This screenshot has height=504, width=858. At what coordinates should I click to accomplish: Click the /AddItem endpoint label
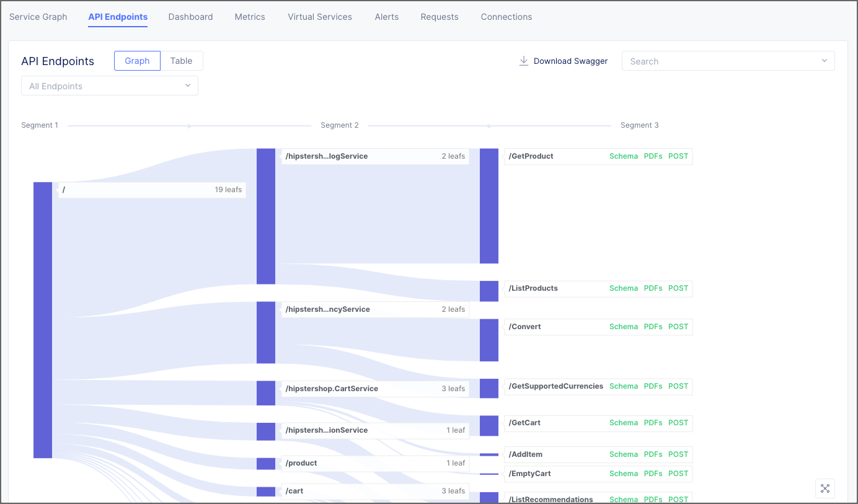pyautogui.click(x=526, y=454)
